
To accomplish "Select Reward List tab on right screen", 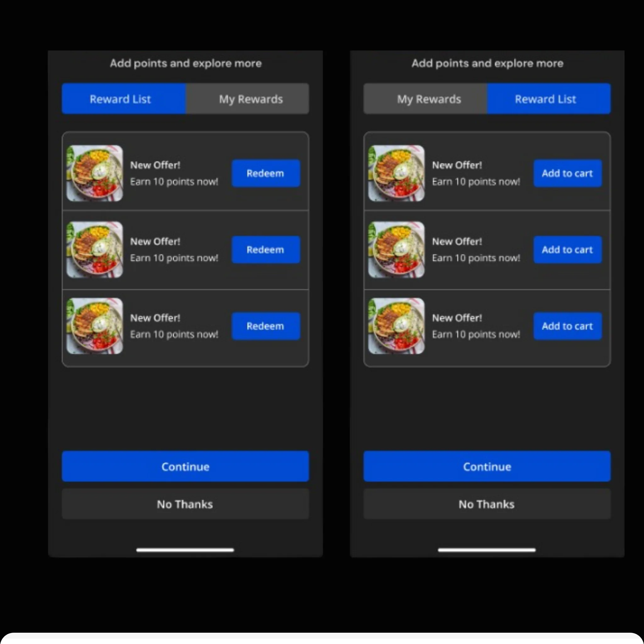I will (x=549, y=99).
